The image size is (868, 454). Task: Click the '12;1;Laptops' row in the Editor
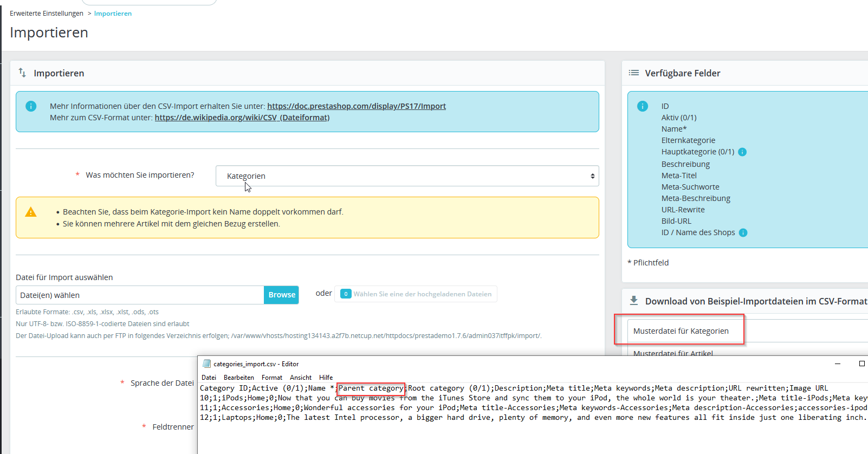coord(533,418)
